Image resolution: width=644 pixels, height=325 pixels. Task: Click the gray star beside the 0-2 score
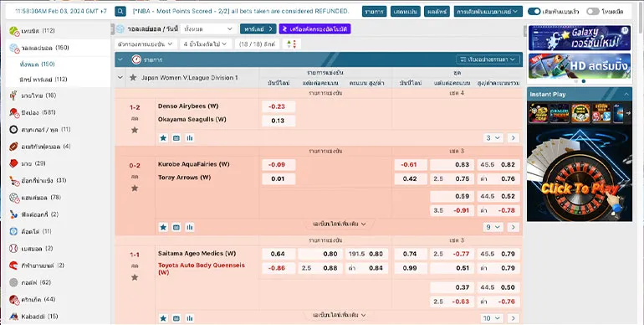(x=135, y=188)
